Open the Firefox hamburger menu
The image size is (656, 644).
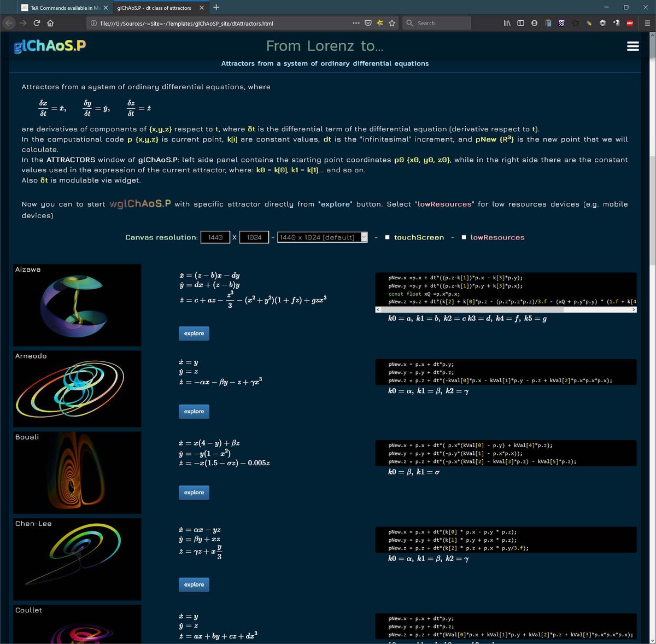pos(647,23)
